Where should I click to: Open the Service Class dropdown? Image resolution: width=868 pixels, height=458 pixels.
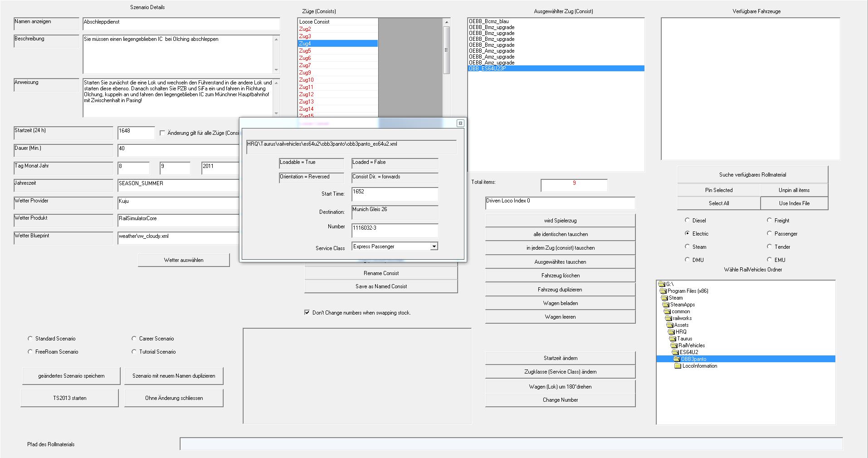tap(434, 246)
